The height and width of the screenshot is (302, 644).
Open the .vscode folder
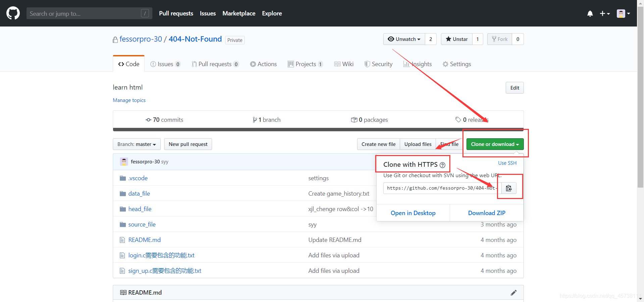point(138,178)
